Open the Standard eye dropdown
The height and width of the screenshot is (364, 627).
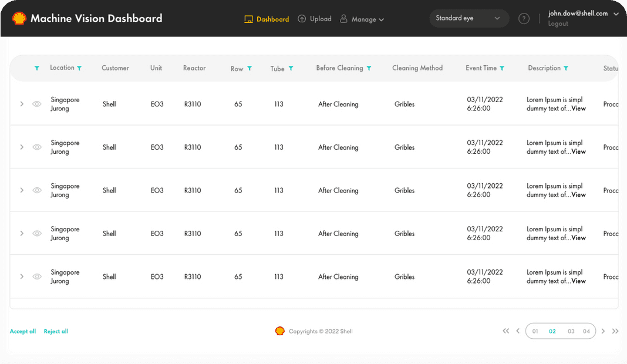pos(468,18)
